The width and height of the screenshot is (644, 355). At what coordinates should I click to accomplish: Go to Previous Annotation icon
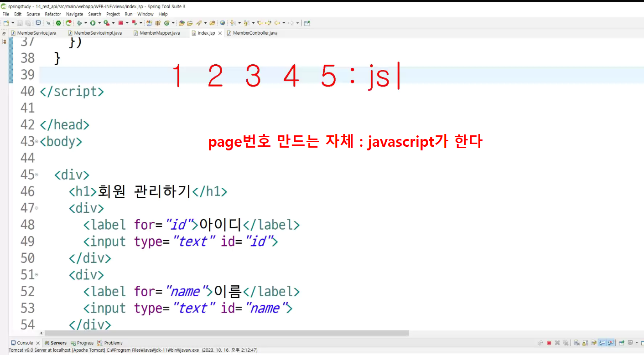point(246,23)
